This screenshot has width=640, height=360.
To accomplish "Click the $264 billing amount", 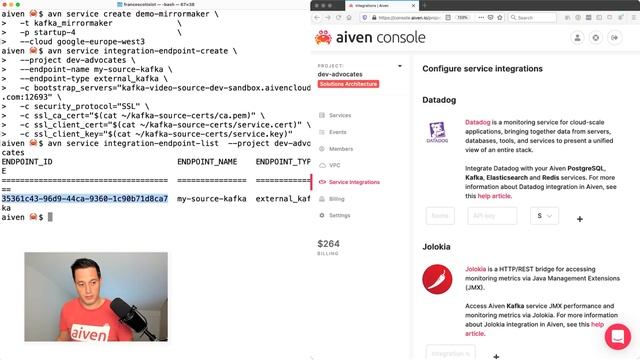I will (329, 244).
